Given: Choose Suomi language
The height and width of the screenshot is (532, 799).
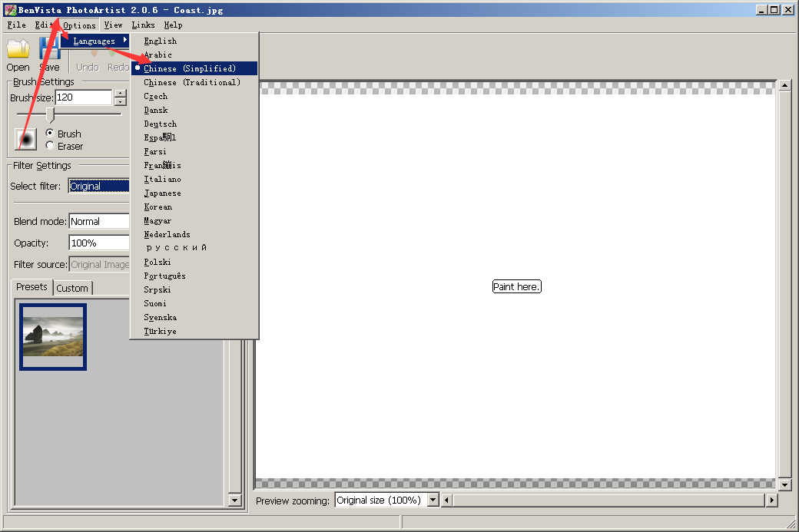Looking at the screenshot, I should [x=194, y=303].
